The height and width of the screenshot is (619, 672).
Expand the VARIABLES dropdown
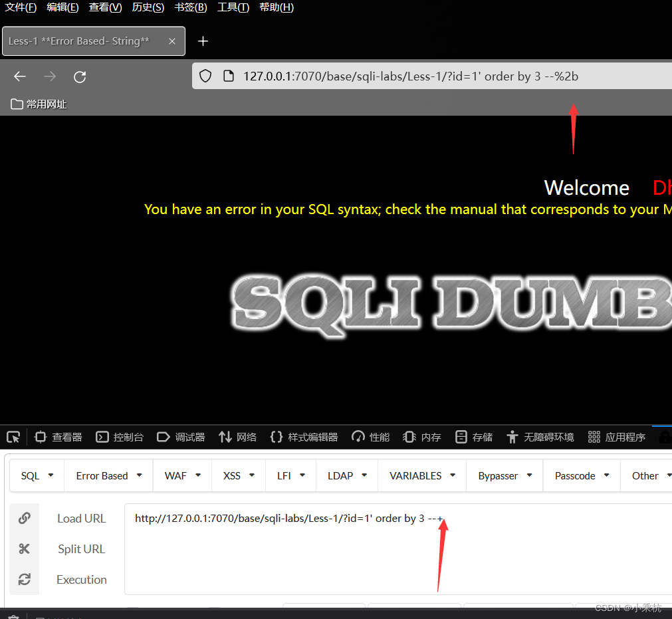(422, 475)
